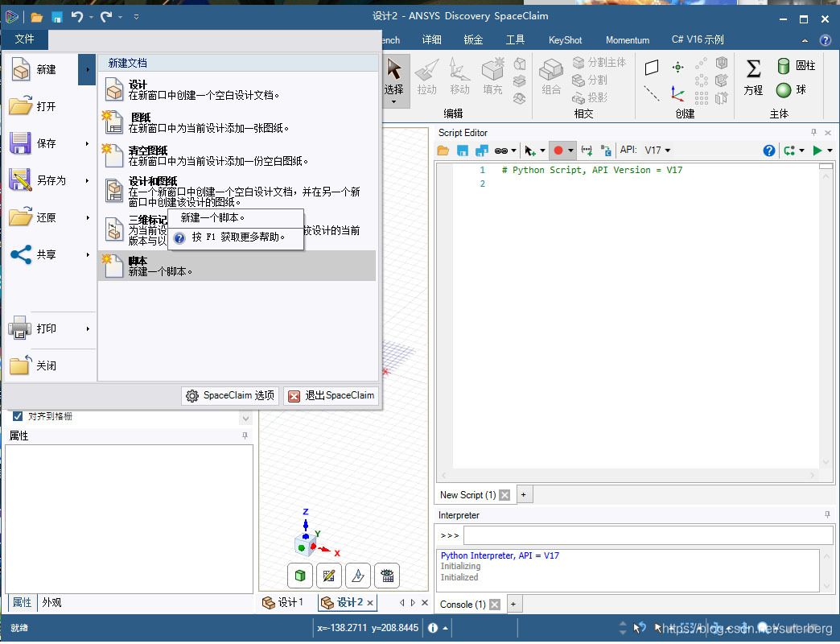Click SpaceClaim 选项 button
This screenshot has width=840, height=644.
pos(230,395)
